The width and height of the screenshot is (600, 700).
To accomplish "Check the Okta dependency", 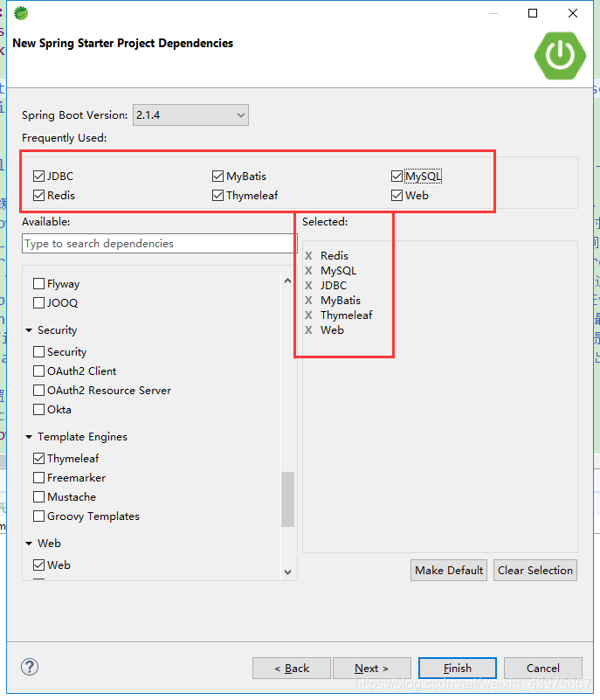I will pos(38,409).
